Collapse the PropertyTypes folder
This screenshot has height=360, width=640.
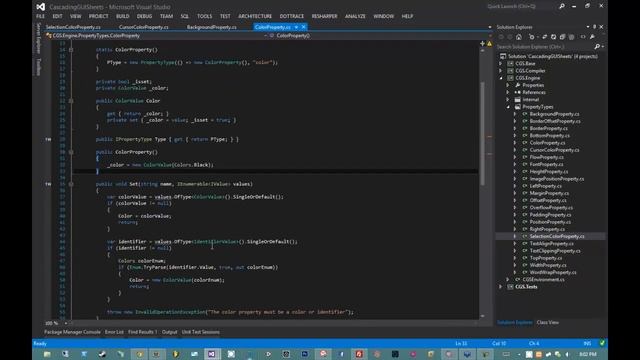pyautogui.click(x=508, y=107)
